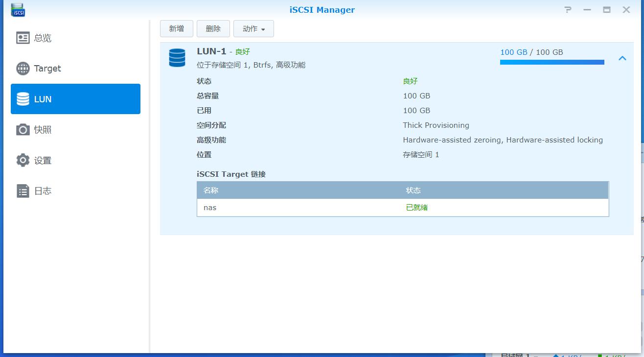This screenshot has width=644, height=357.
Task: Click the LUN sidebar icon
Action: tap(23, 99)
